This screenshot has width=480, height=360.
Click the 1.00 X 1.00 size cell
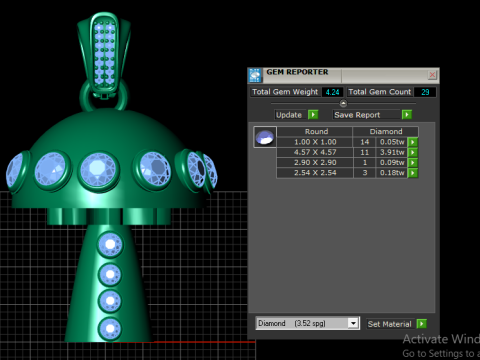(x=315, y=142)
